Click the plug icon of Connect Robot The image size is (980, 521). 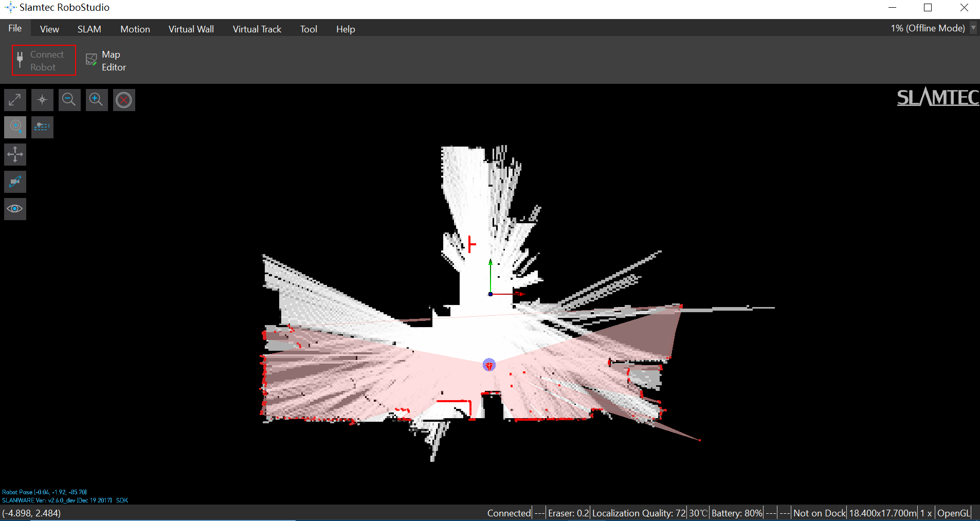click(x=20, y=60)
